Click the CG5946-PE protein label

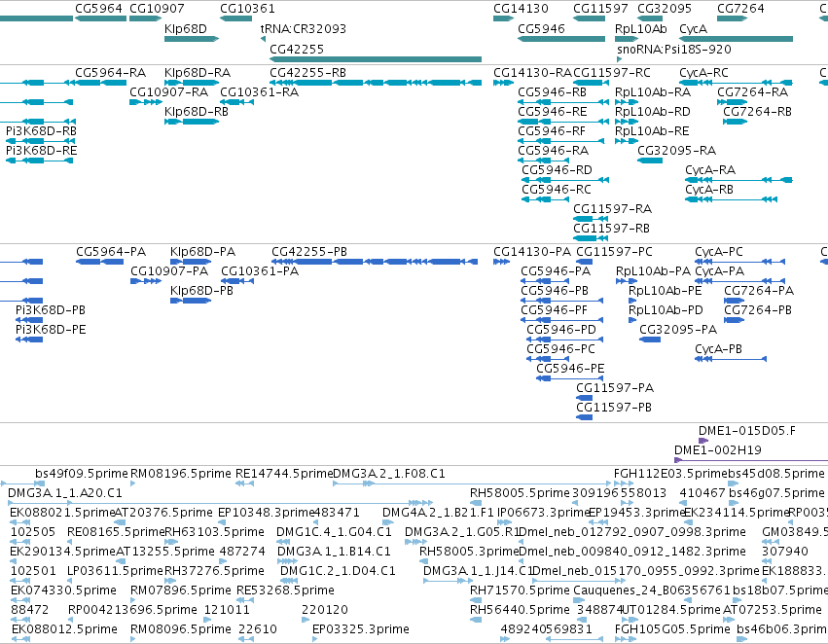point(570,369)
